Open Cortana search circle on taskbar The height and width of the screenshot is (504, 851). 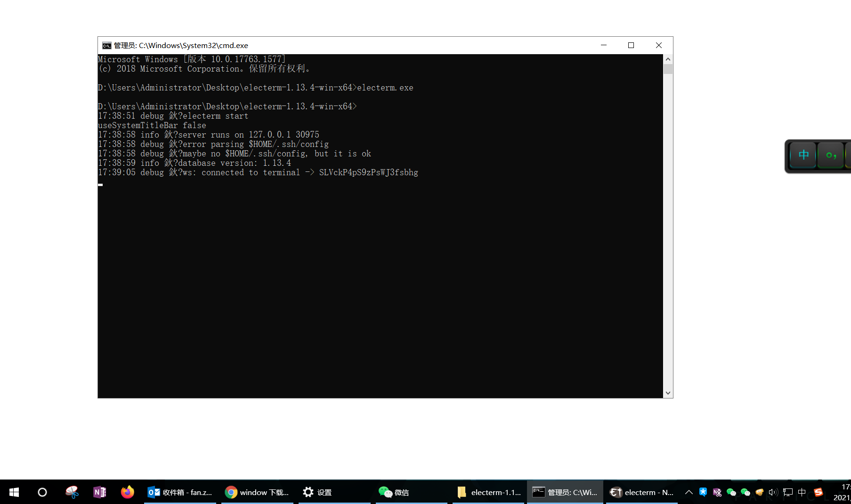point(42,492)
